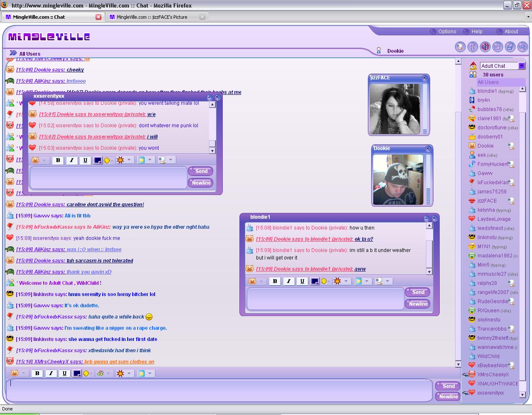
Task: Switch to the MingleVille.com :: Chat tab
Action: click(x=52, y=17)
